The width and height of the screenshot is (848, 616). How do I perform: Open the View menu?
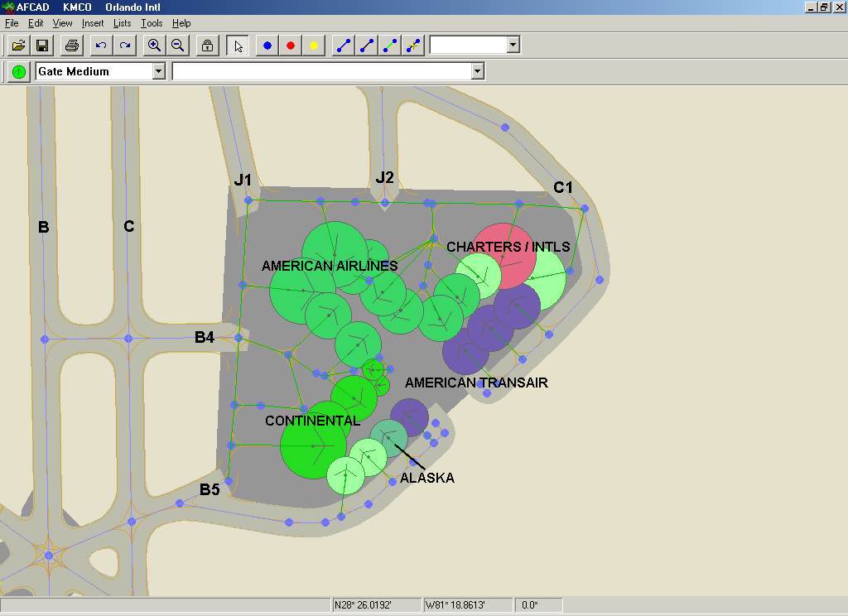coord(62,23)
